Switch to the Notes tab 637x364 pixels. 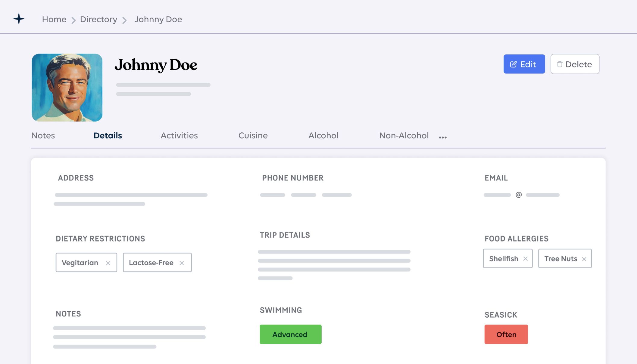point(43,135)
